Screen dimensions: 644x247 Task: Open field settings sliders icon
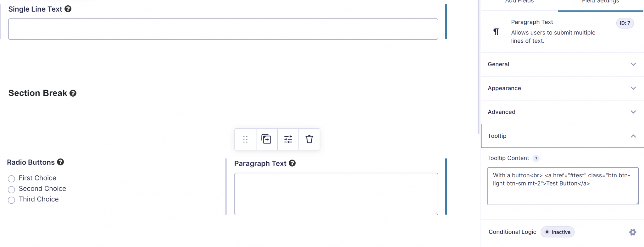(288, 139)
